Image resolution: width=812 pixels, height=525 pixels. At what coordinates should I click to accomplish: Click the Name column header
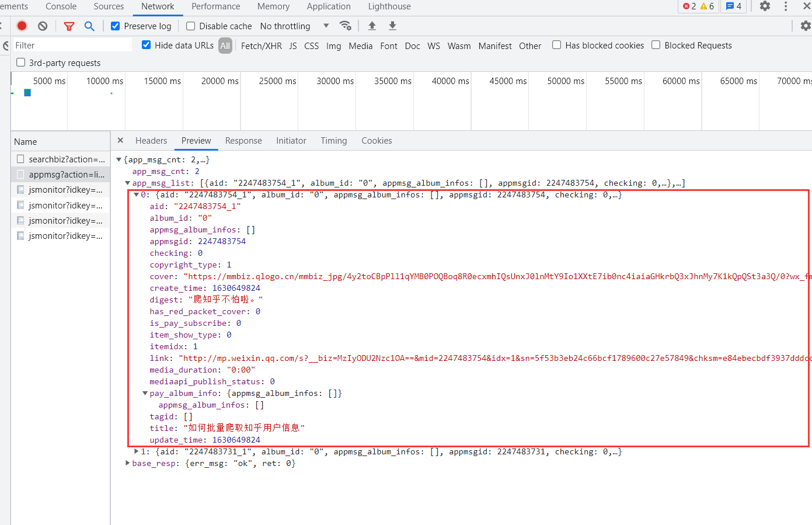click(61, 141)
